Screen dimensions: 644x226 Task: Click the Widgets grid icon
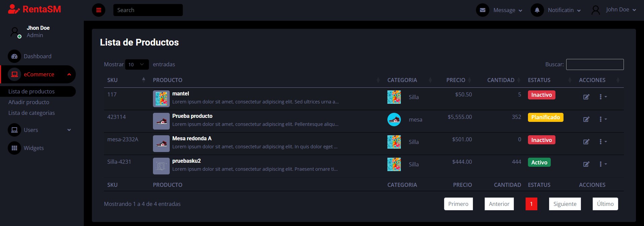(14, 148)
